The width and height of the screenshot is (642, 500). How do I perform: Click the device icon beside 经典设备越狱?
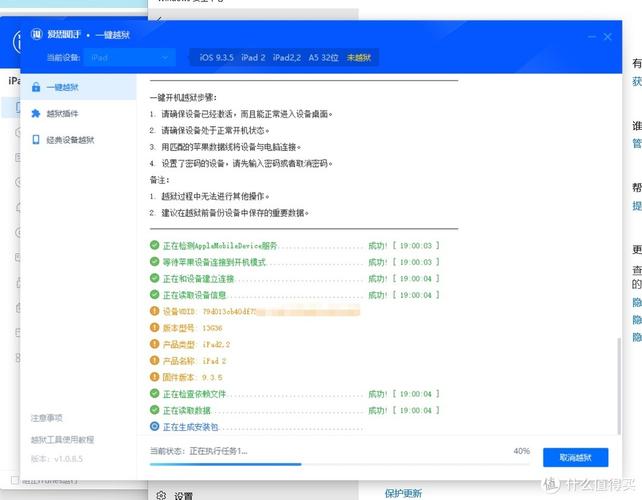click(36, 140)
